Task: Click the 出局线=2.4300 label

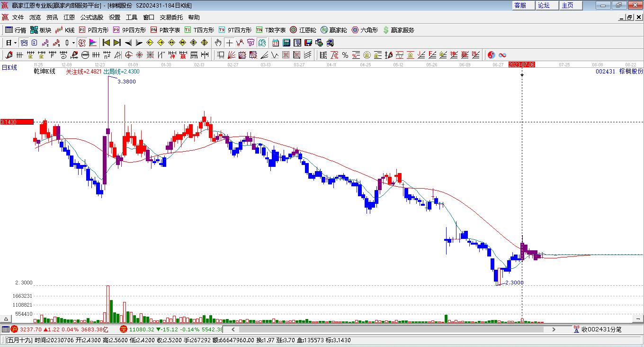Action: pyautogui.click(x=122, y=72)
